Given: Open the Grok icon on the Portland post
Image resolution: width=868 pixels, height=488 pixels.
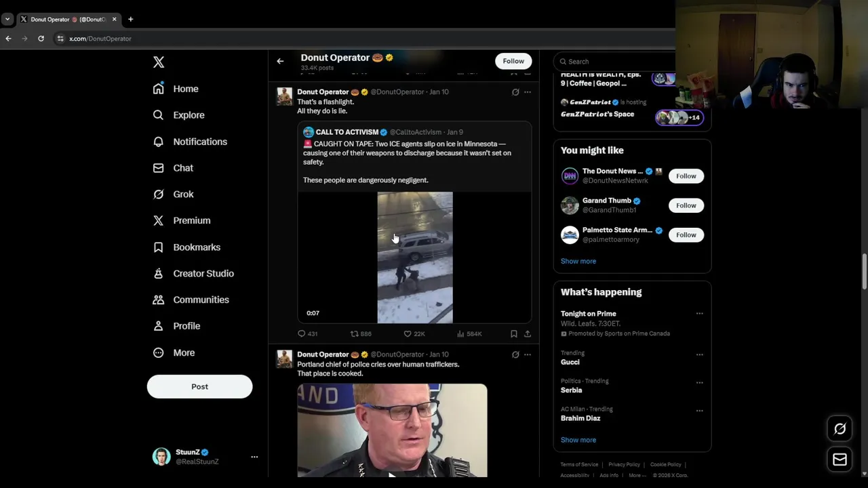Looking at the screenshot, I should [x=515, y=354].
